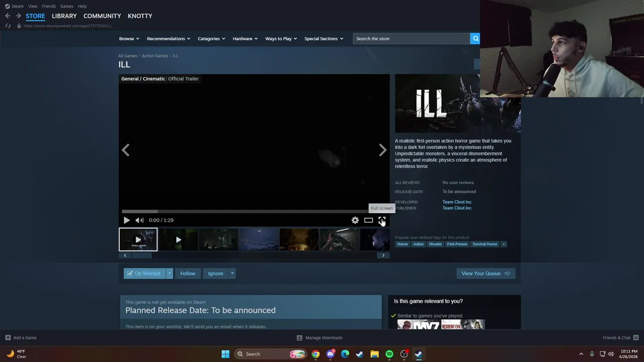The width and height of the screenshot is (644, 362).
Task: Reload the store page
Action: coord(8,26)
